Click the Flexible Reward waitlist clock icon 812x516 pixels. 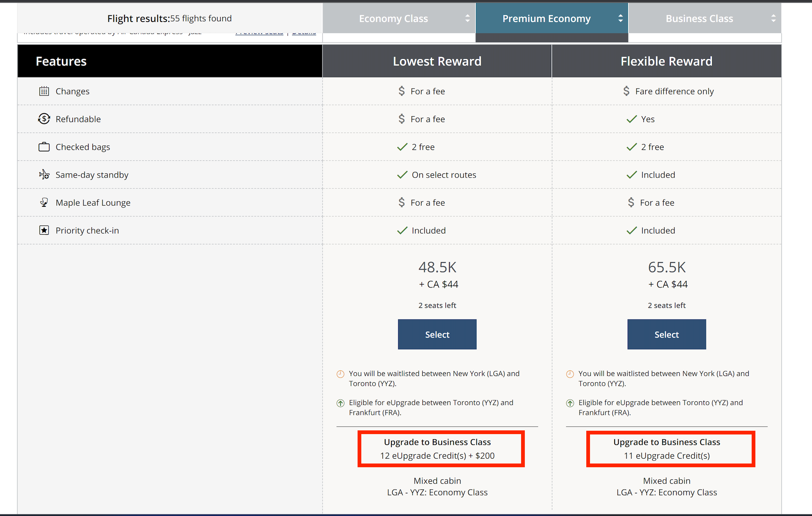[x=570, y=374]
